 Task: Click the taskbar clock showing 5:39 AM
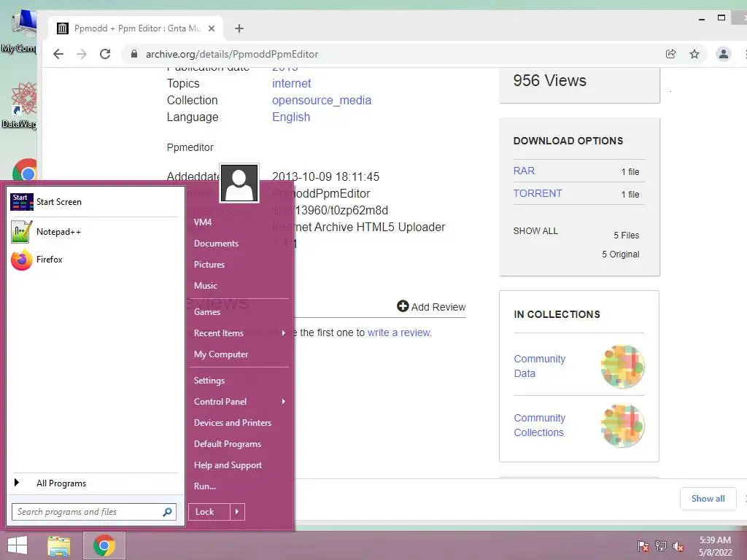[715, 546]
